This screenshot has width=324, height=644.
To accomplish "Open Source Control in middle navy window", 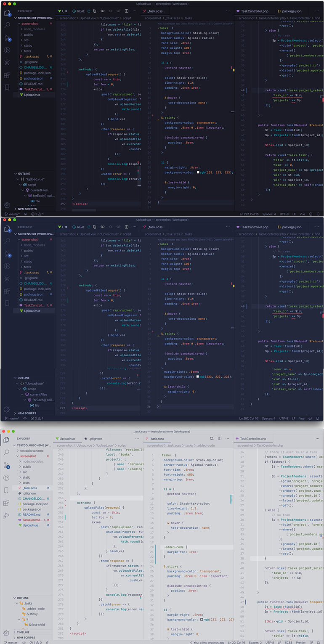I will (x=7, y=254).
